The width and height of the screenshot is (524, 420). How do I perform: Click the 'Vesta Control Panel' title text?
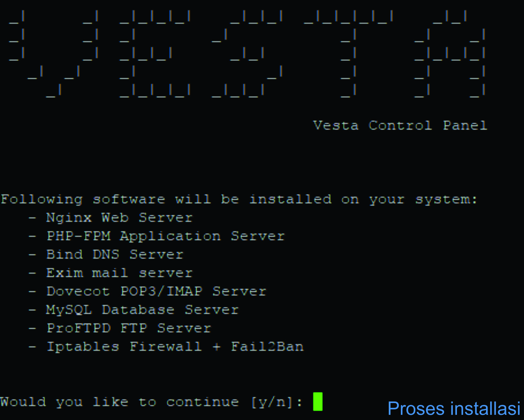400,126
